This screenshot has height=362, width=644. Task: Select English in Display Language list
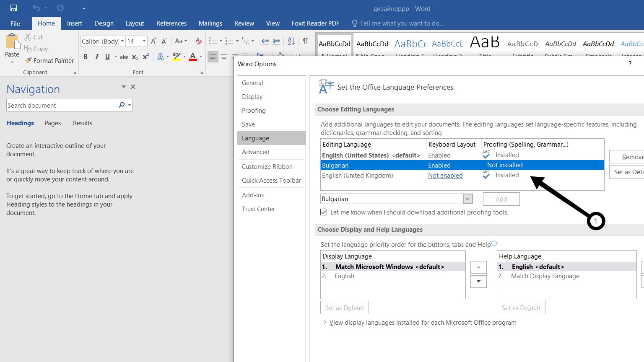(x=393, y=276)
